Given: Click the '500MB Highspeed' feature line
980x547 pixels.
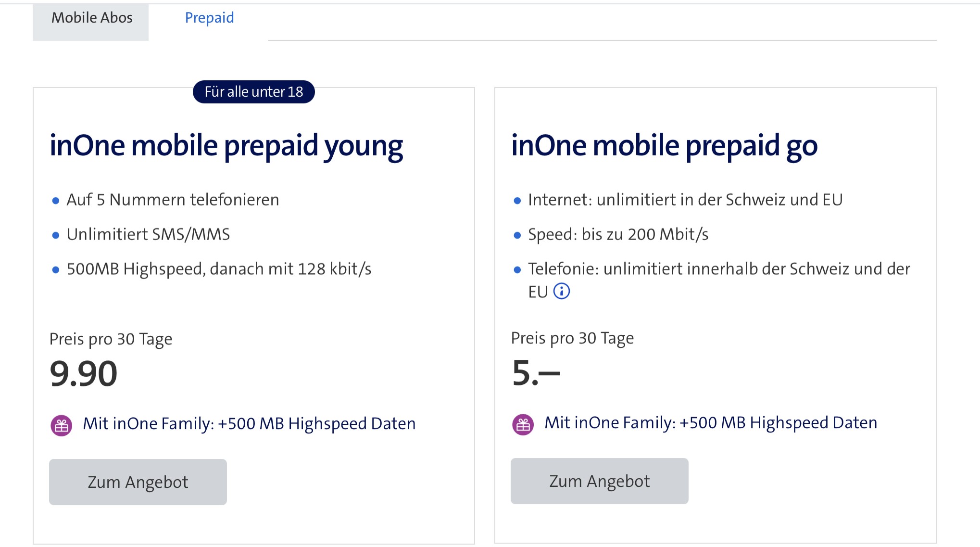Looking at the screenshot, I should (219, 269).
